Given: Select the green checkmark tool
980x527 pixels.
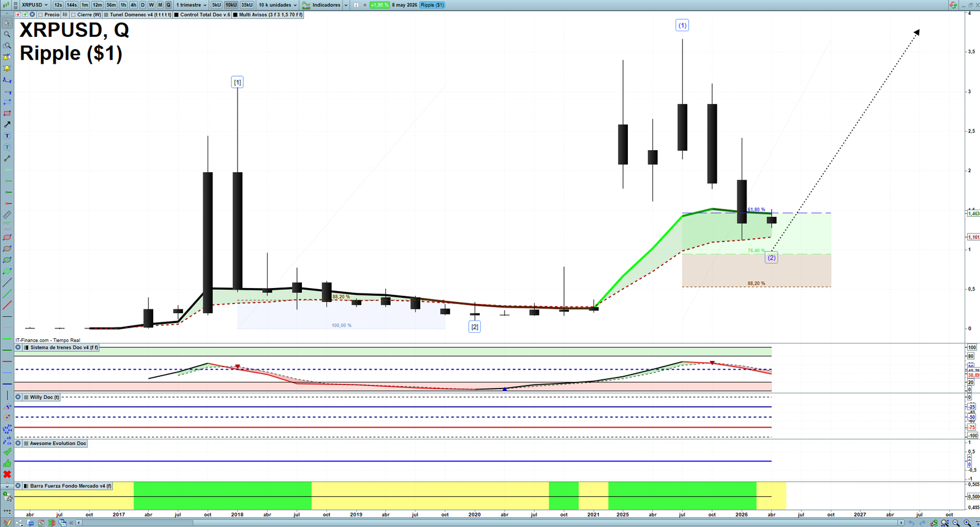Looking at the screenshot, I should [x=7, y=452].
